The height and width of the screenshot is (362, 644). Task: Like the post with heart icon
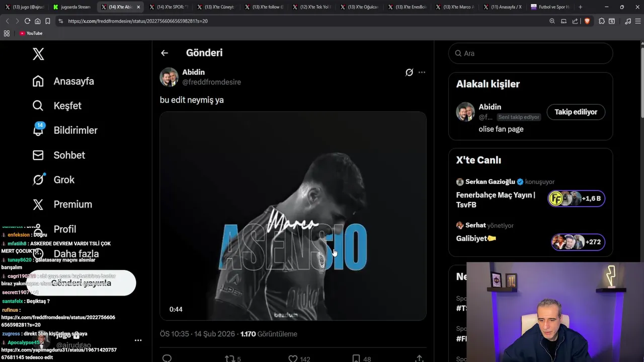click(293, 358)
